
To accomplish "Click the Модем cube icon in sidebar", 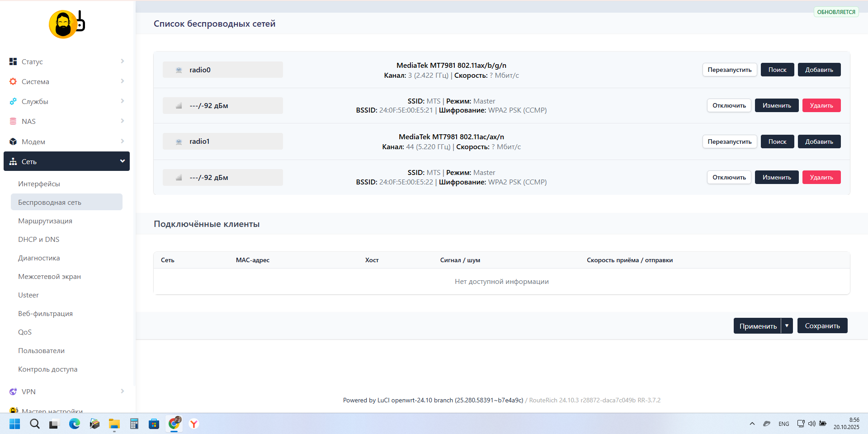I will coord(13,142).
